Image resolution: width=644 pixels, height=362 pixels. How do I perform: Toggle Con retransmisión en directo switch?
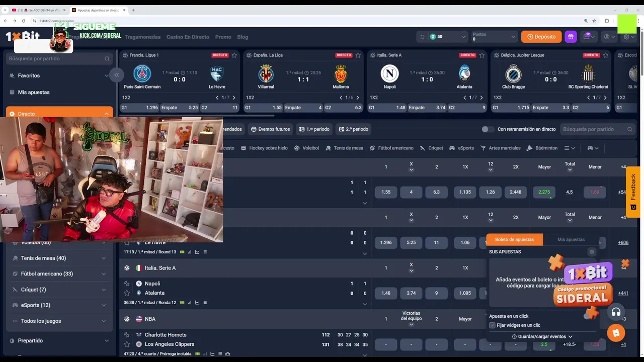coord(487,129)
